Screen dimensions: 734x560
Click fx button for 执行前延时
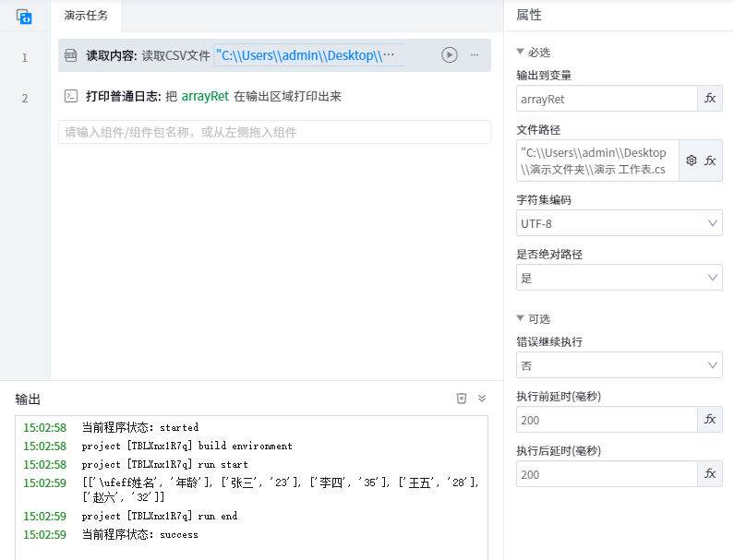pos(710,419)
